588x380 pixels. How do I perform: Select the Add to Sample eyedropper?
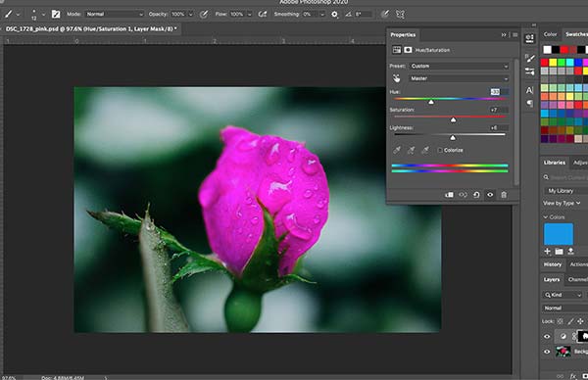click(x=411, y=150)
